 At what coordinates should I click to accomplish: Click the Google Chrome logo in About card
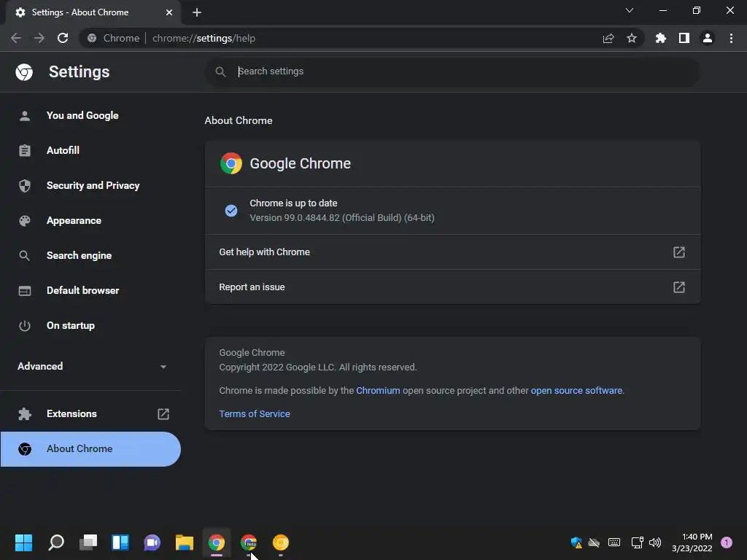pyautogui.click(x=231, y=163)
